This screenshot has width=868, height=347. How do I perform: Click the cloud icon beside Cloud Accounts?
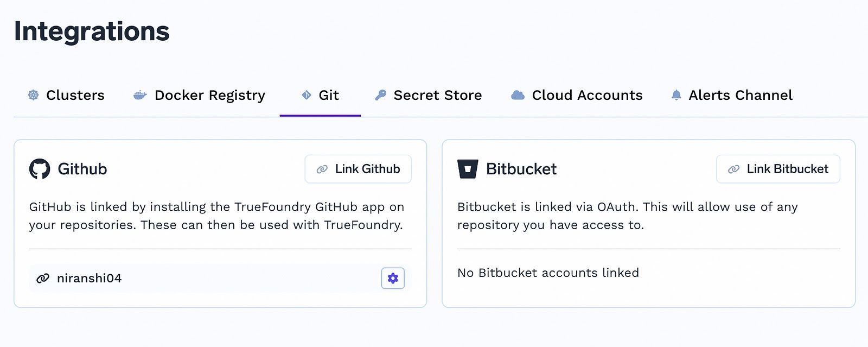(x=518, y=95)
